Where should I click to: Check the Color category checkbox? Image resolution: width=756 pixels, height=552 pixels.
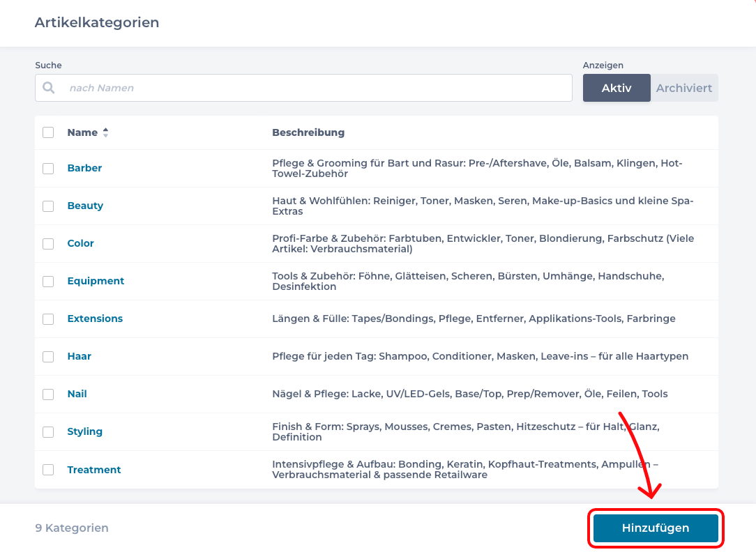pos(48,243)
